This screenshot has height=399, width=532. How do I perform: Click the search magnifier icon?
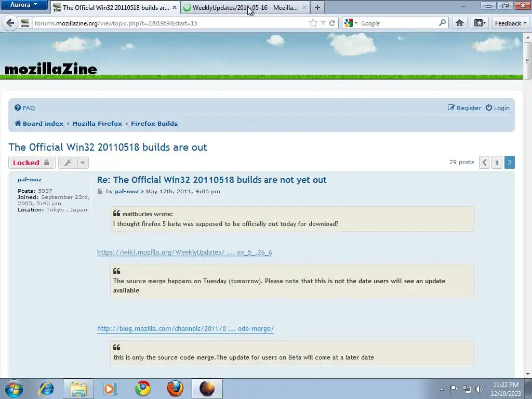pos(442,23)
